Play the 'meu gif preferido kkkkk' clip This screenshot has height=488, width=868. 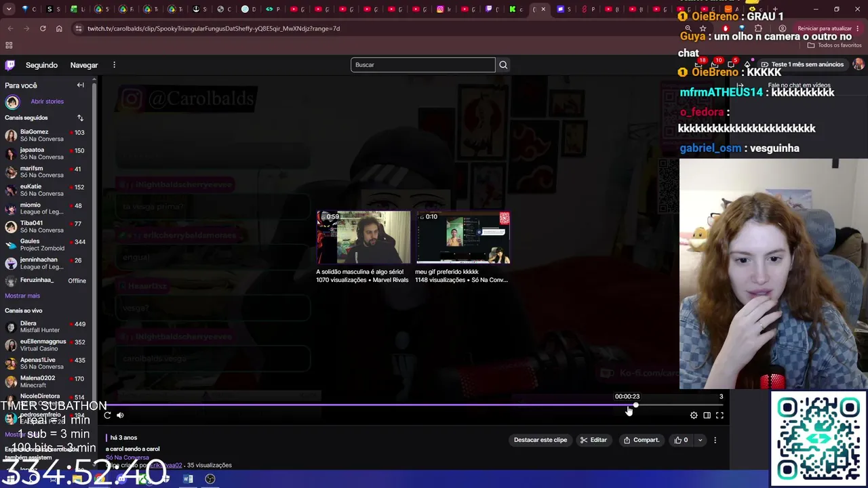(462, 237)
